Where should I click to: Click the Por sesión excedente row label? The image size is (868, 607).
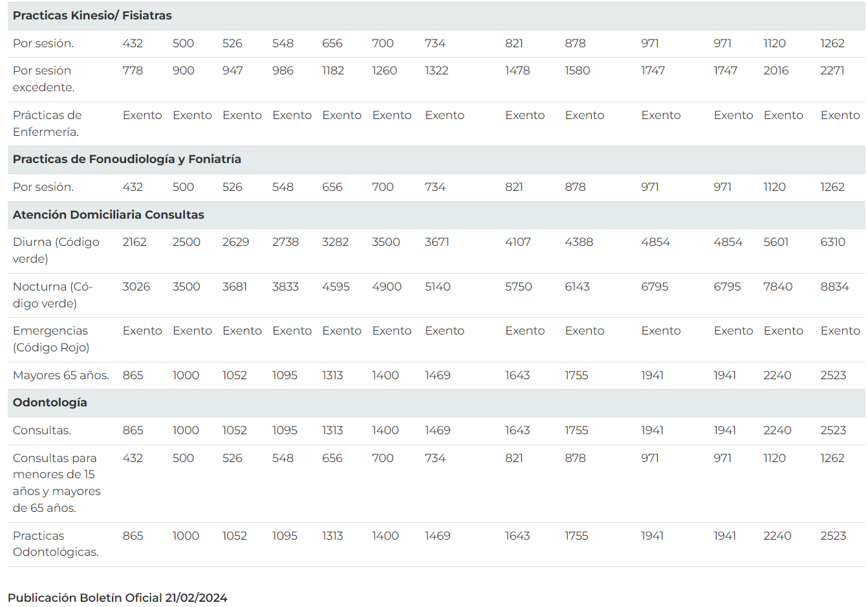[44, 79]
